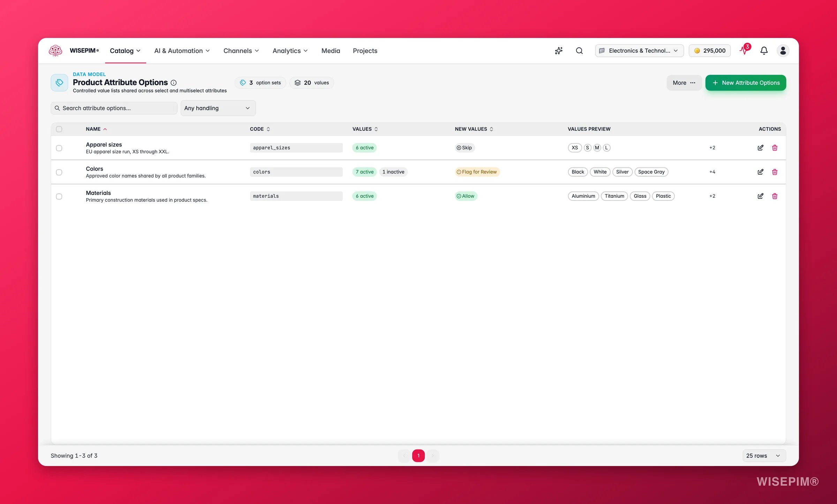
Task: Open the user profile avatar icon
Action: click(783, 51)
